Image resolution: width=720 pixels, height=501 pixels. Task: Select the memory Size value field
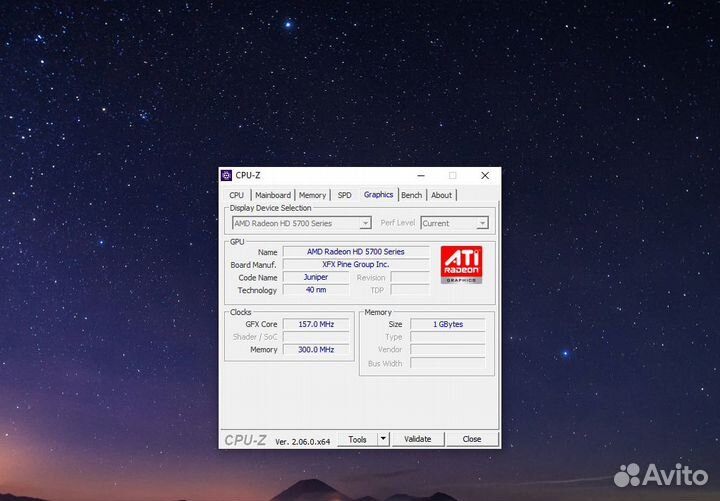pyautogui.click(x=447, y=324)
